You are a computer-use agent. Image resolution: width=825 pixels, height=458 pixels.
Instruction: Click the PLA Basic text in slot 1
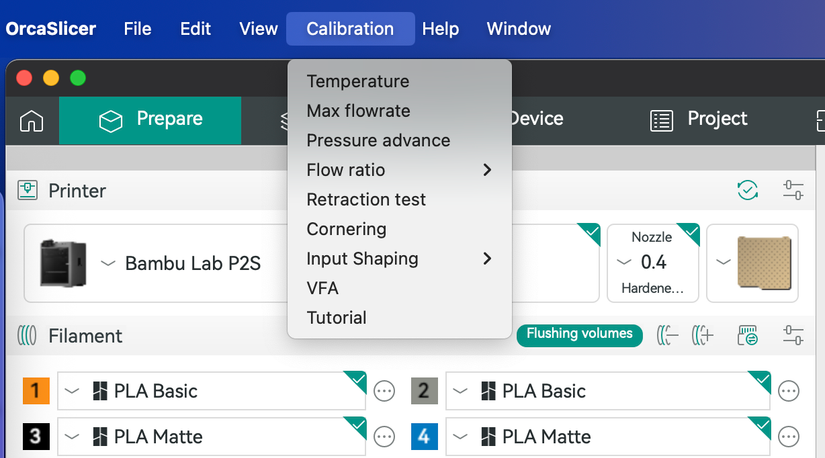click(156, 391)
